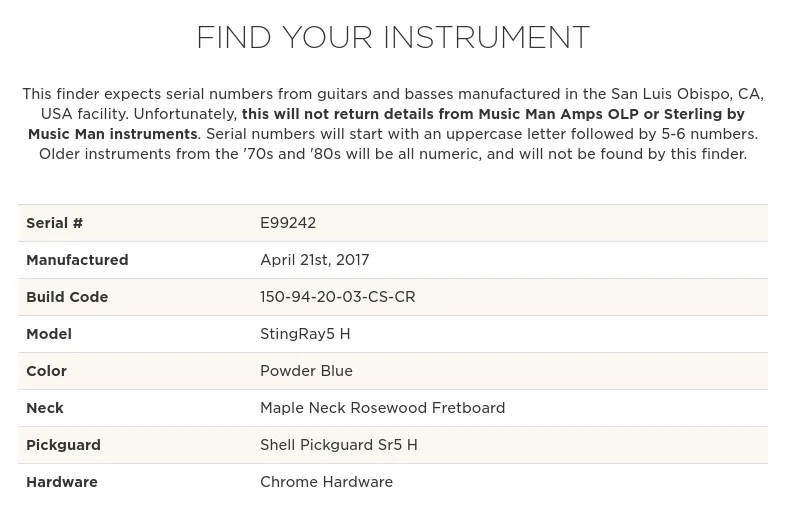
Task: Click the Color row label
Action: tap(46, 371)
